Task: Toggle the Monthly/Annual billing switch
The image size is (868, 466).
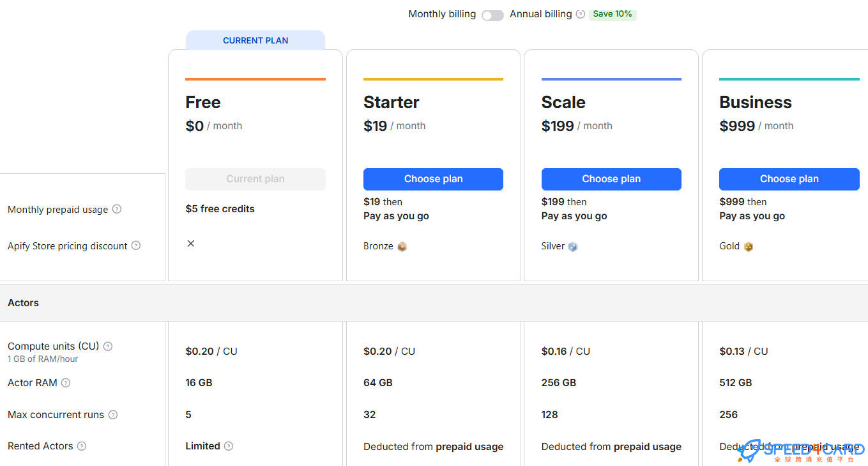Action: (x=492, y=15)
